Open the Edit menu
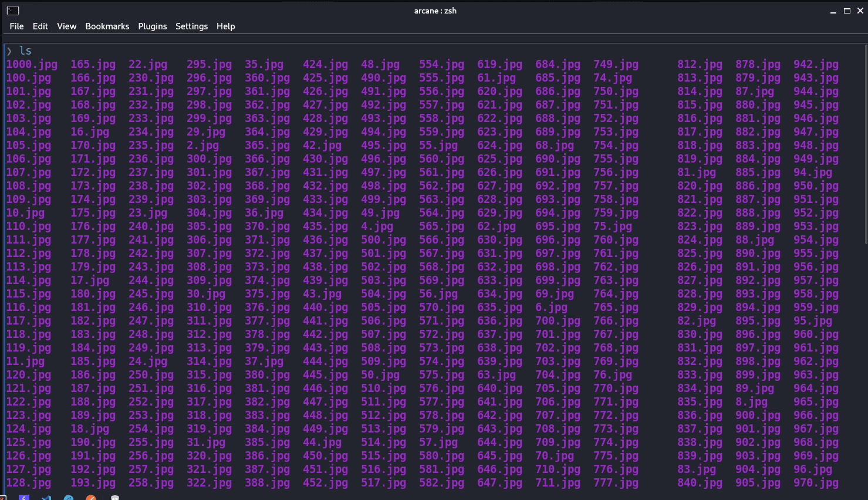Image resolution: width=868 pixels, height=500 pixels. click(40, 26)
